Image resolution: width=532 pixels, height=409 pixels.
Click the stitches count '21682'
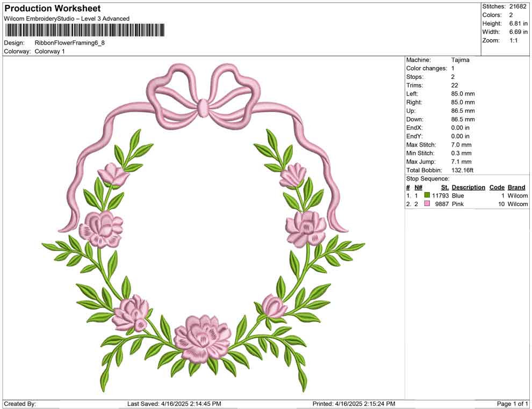(517, 6)
